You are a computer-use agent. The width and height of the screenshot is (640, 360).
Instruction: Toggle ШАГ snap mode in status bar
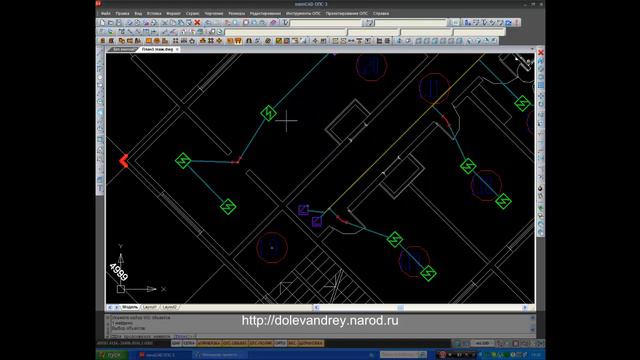pyautogui.click(x=176, y=343)
